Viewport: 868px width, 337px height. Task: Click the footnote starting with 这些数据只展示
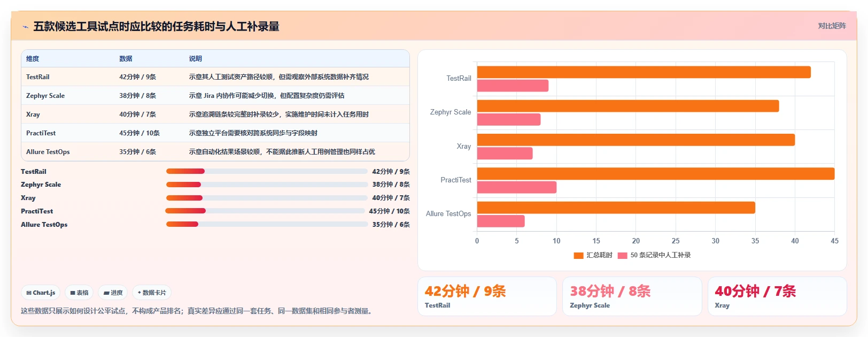(x=197, y=311)
